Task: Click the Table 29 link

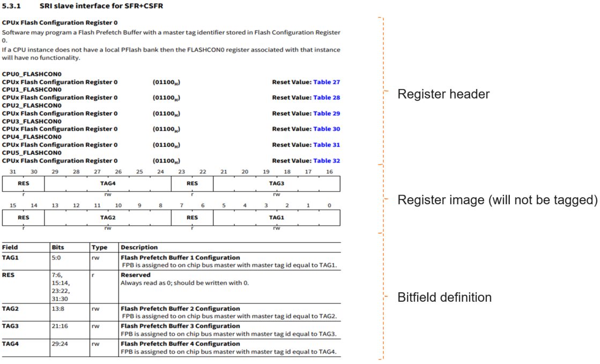Action: pyautogui.click(x=327, y=113)
